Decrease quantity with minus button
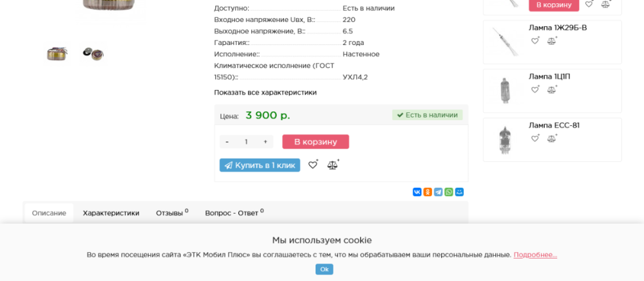Screen dimensions: 644x281 point(227,142)
